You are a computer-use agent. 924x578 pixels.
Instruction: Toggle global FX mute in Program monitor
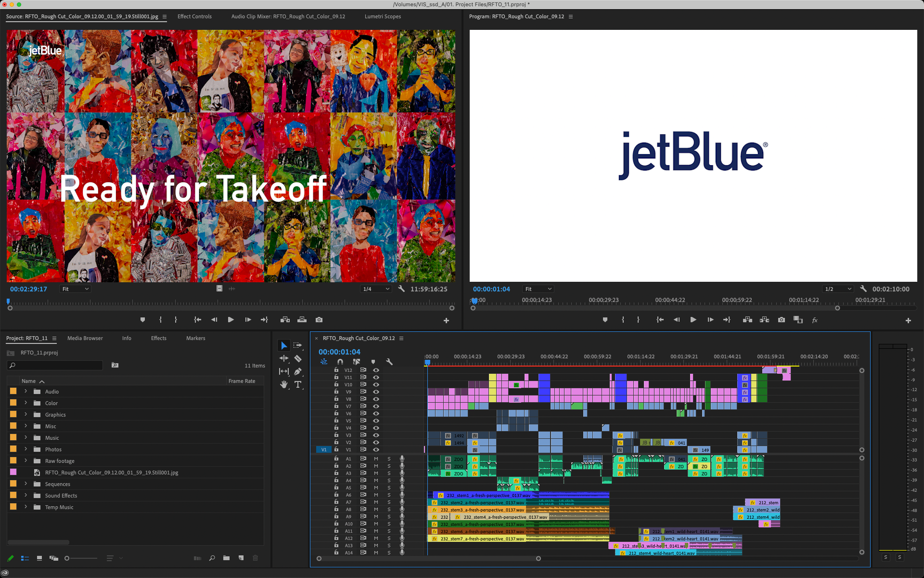(x=815, y=320)
